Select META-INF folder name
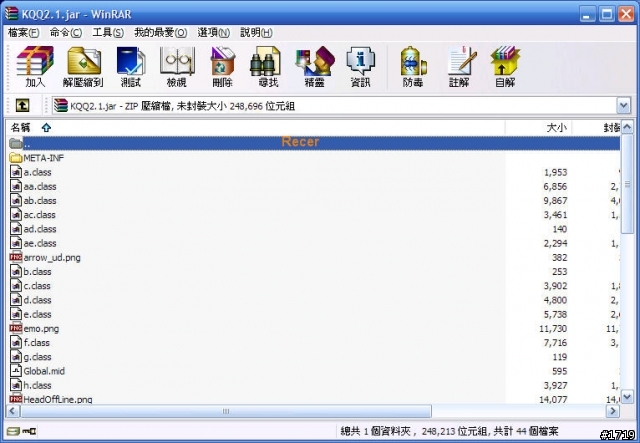 point(44,158)
